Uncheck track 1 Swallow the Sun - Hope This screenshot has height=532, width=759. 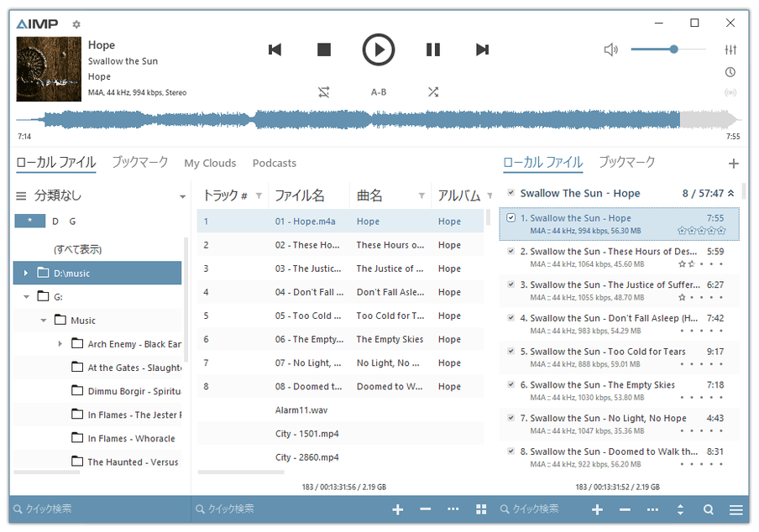(510, 217)
